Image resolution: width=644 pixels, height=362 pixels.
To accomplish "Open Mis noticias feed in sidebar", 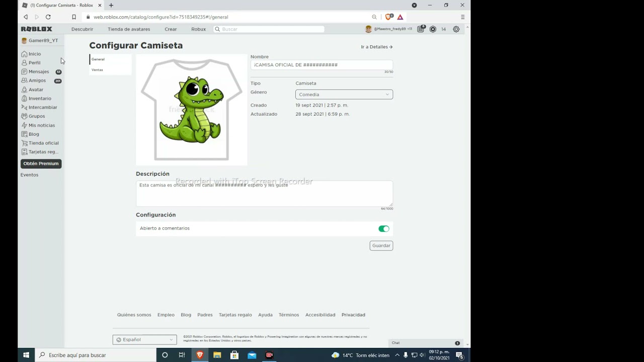I will click(x=42, y=125).
